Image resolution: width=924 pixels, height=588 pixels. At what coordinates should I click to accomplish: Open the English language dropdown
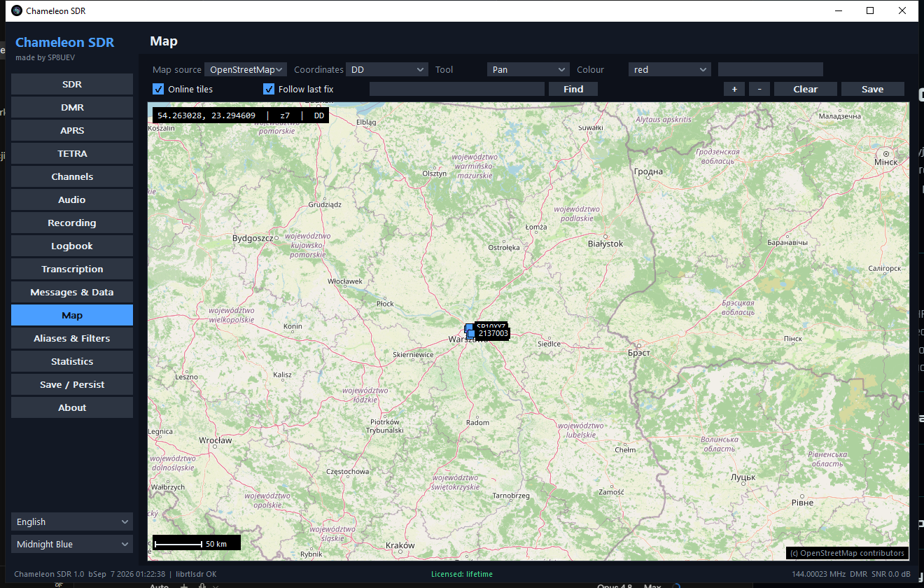point(72,521)
